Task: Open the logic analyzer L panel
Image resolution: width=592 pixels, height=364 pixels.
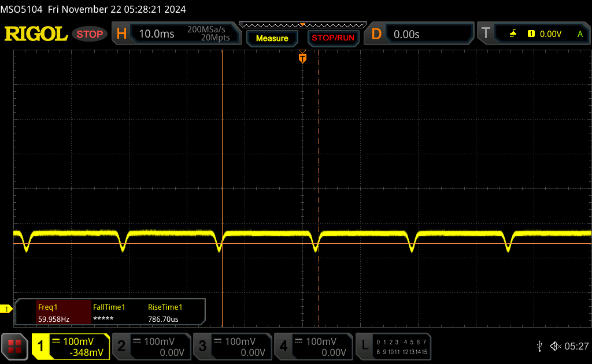Action: [365, 346]
